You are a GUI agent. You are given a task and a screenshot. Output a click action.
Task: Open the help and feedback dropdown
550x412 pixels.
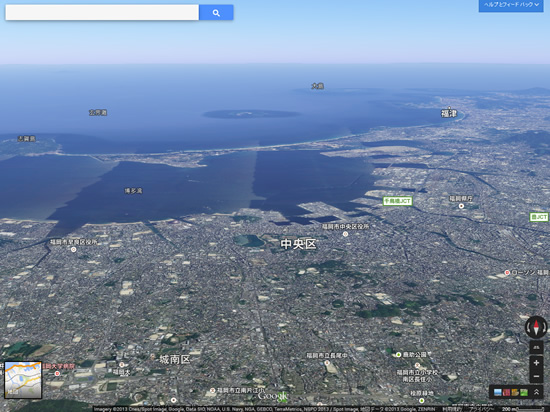[511, 5]
